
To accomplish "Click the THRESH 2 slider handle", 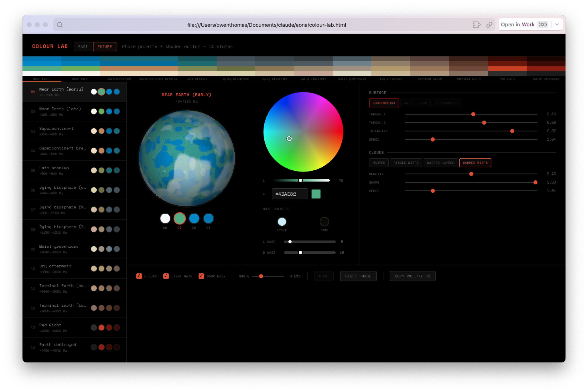I will [x=484, y=123].
